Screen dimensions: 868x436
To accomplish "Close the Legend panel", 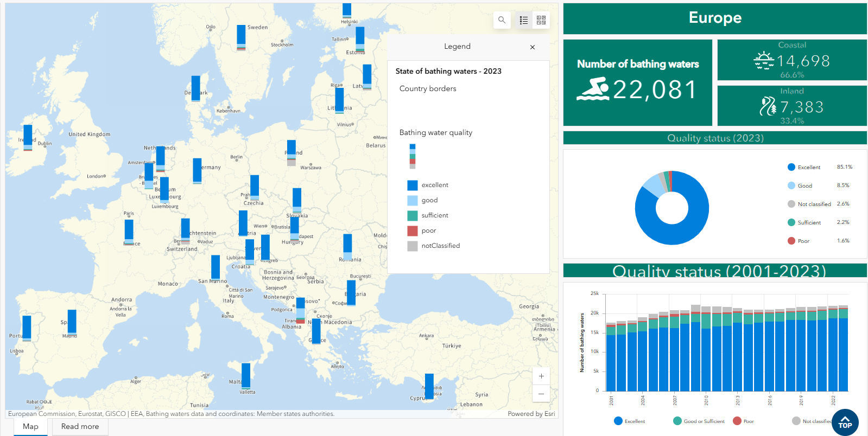I will (533, 47).
